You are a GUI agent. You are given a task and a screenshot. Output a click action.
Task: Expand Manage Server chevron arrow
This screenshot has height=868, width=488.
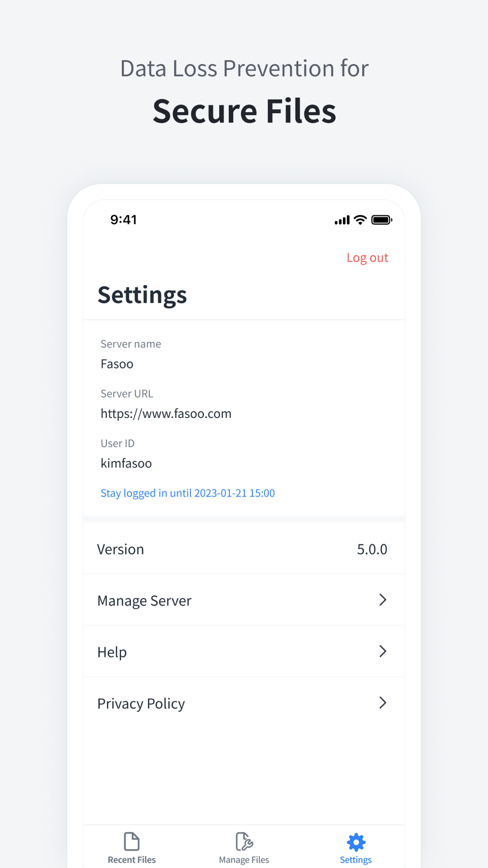pyautogui.click(x=383, y=599)
